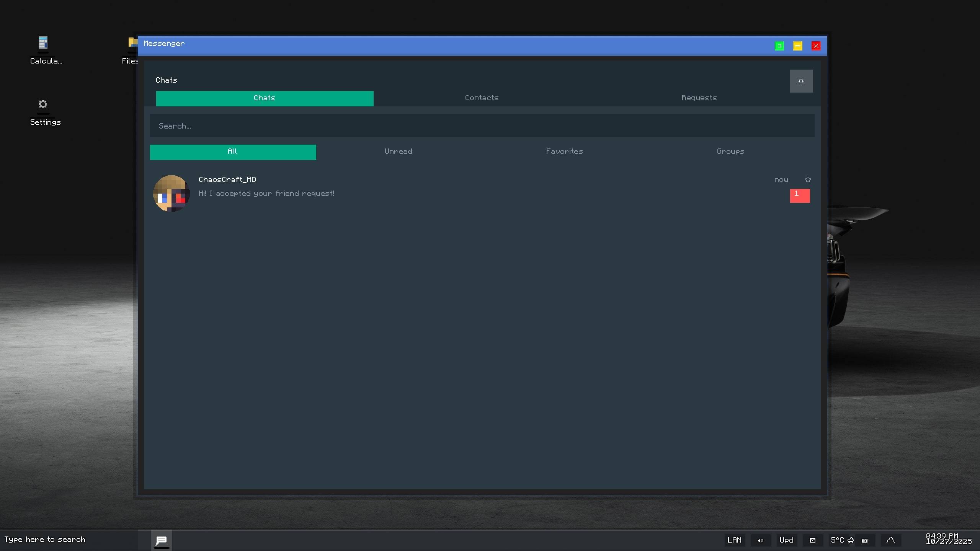Click the camera screenshot tray icon
Screen dimensions: 980x551
pos(865,540)
